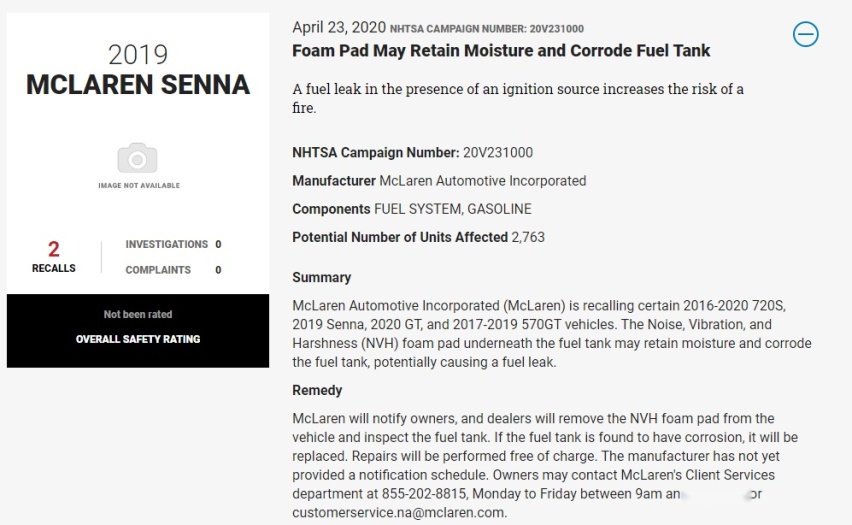Collapse the recall details with minus icon

point(805,34)
